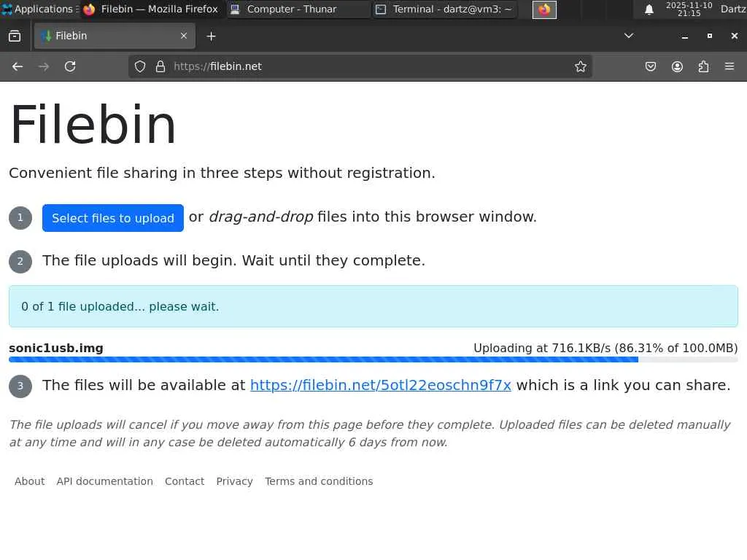Open the recent browsing view icon

15,36
